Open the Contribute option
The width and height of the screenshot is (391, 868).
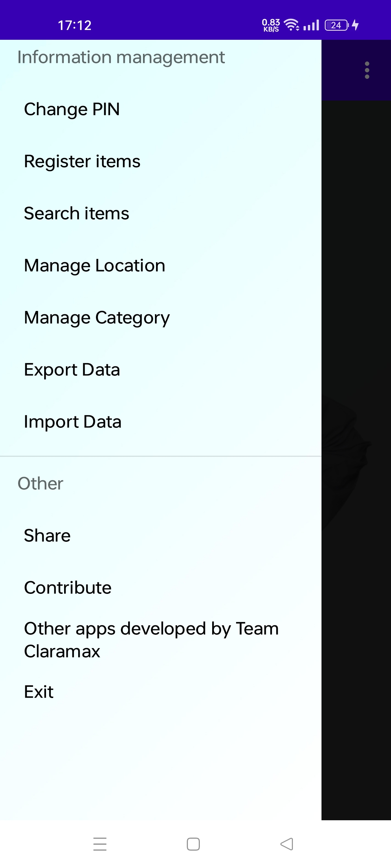point(161,588)
